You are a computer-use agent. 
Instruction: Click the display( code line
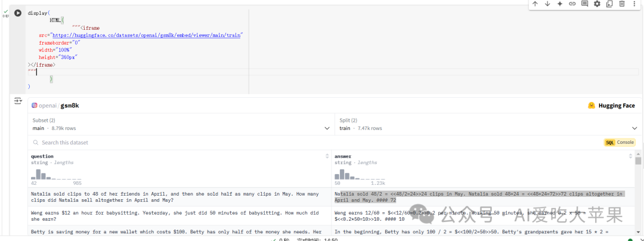point(39,13)
